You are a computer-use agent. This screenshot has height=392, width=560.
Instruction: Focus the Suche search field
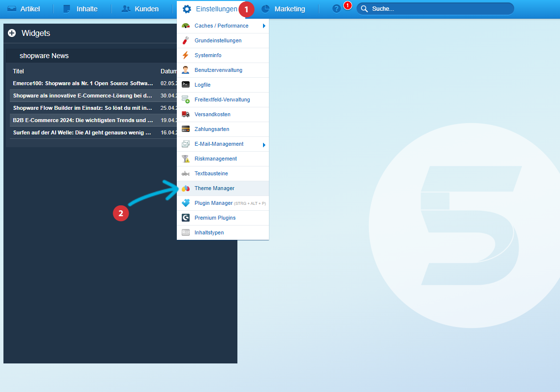click(x=435, y=9)
